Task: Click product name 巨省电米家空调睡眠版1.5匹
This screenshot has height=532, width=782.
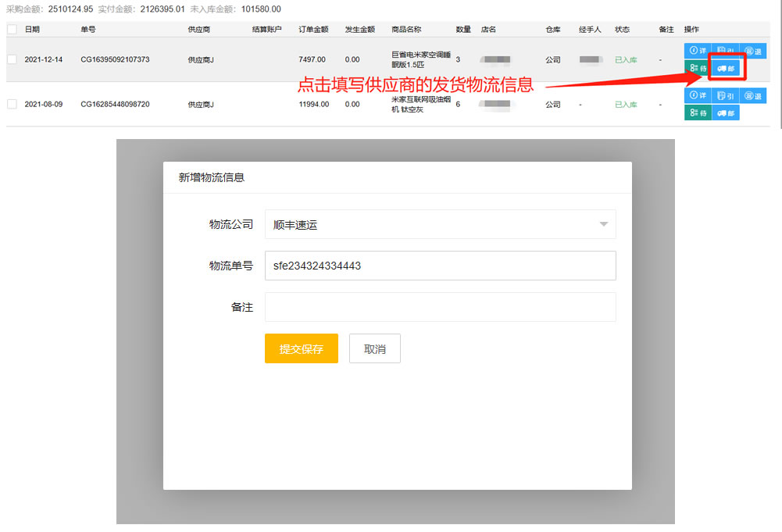Action: point(421,60)
